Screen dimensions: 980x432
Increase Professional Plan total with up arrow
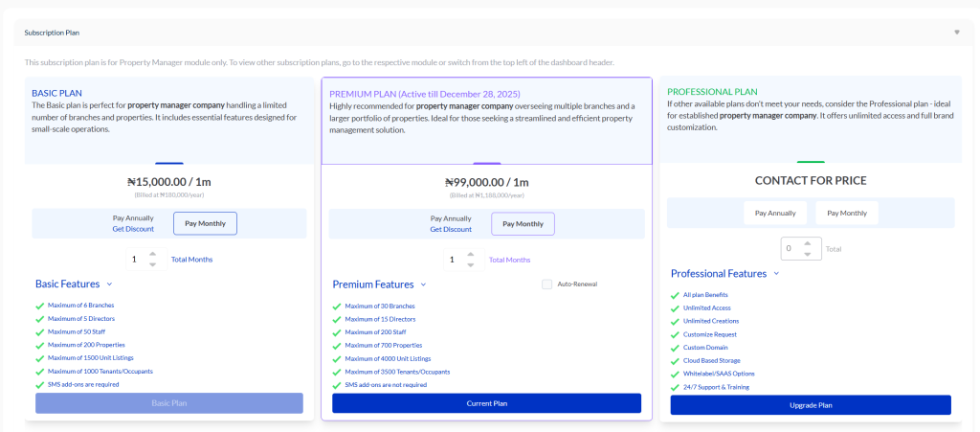click(x=809, y=243)
